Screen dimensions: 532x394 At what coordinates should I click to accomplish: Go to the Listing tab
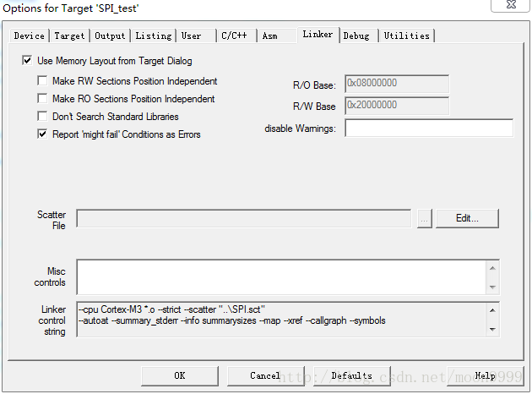tap(154, 36)
